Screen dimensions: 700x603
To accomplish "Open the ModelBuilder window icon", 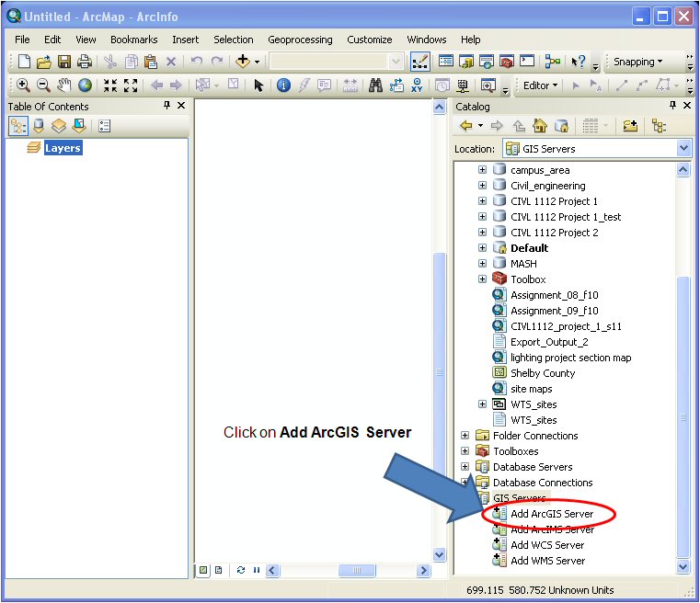I will (552, 61).
